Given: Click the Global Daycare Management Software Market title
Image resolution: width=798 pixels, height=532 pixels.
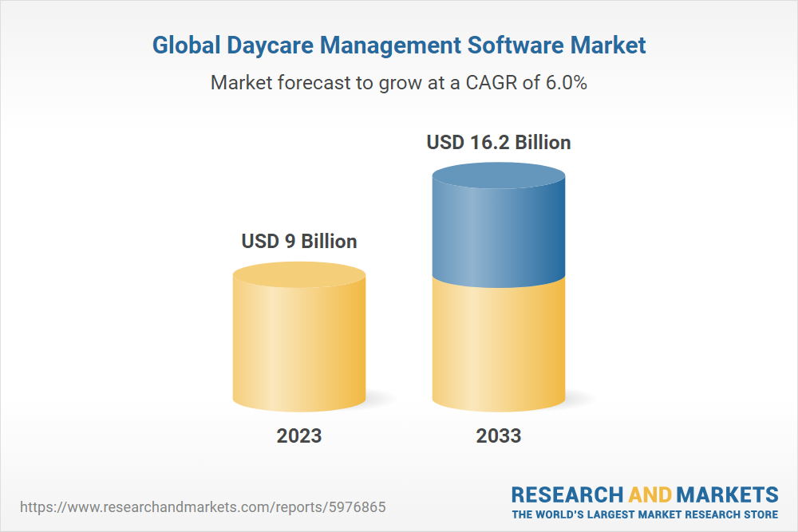Looking at the screenshot, I should pos(399,45).
